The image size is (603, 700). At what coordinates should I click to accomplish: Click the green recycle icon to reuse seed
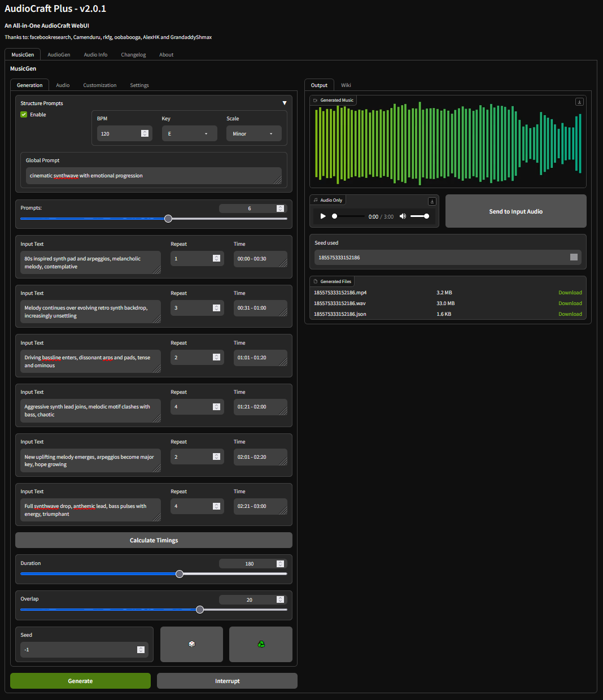[260, 644]
